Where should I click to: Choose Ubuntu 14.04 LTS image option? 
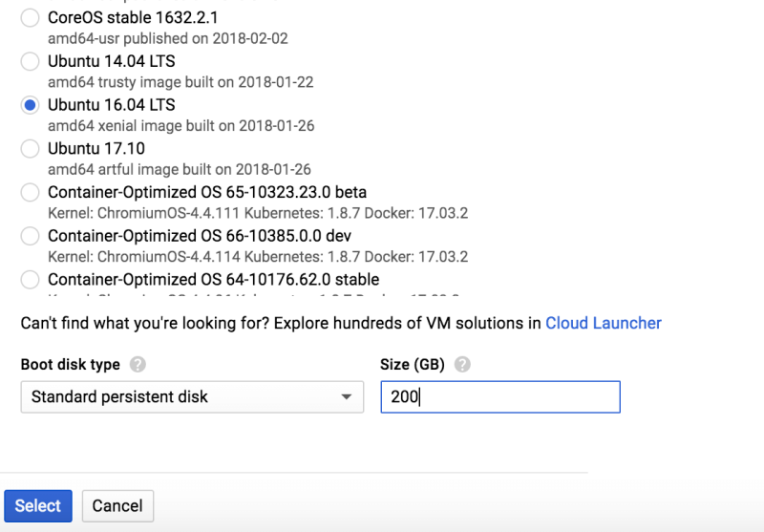click(x=30, y=61)
